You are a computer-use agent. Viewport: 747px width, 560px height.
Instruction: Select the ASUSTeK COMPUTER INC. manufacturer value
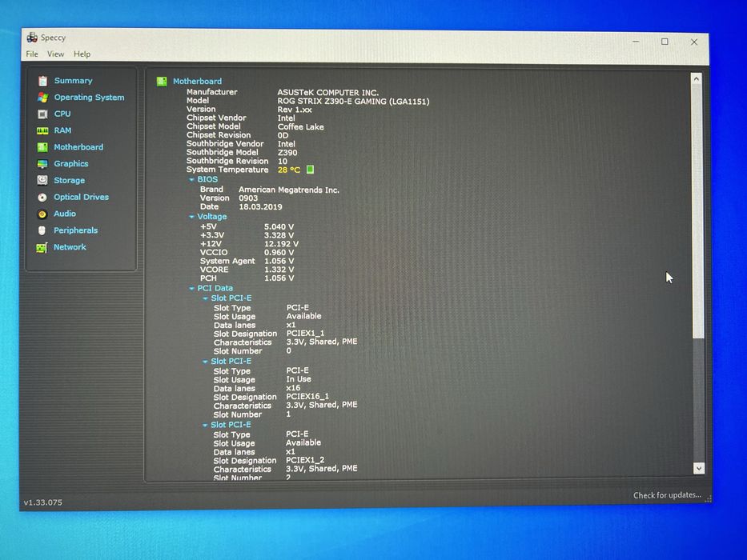(x=328, y=92)
